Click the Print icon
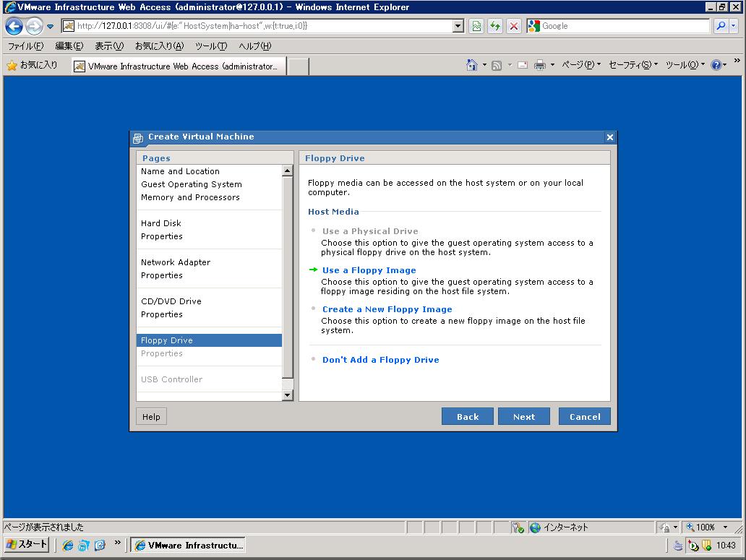746x560 pixels. click(x=539, y=66)
